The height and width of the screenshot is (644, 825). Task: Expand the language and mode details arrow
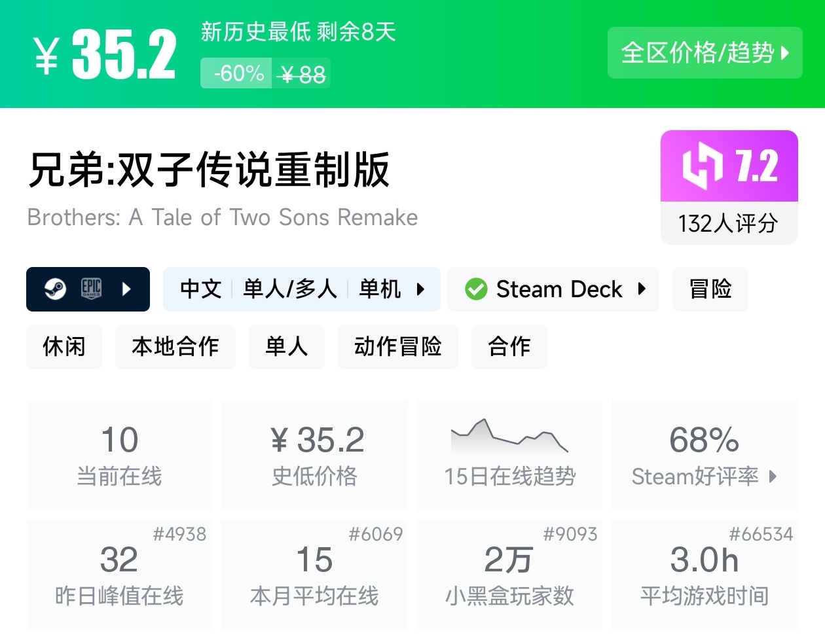421,289
